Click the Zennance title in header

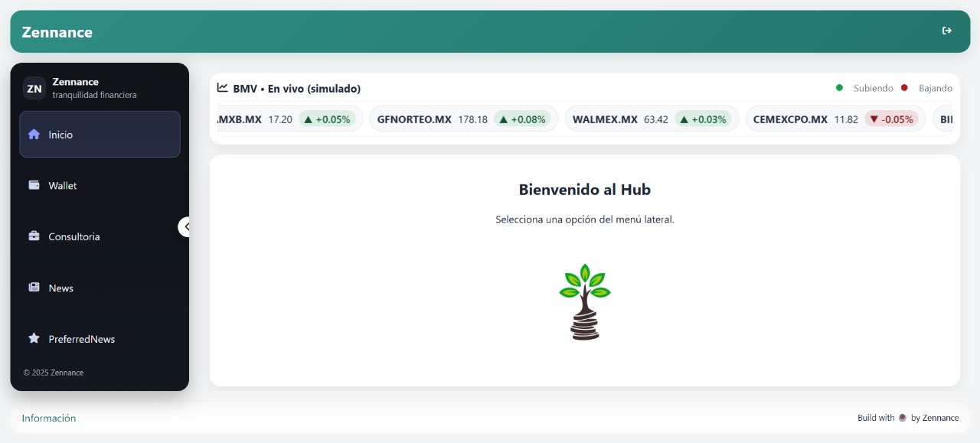pyautogui.click(x=57, y=32)
